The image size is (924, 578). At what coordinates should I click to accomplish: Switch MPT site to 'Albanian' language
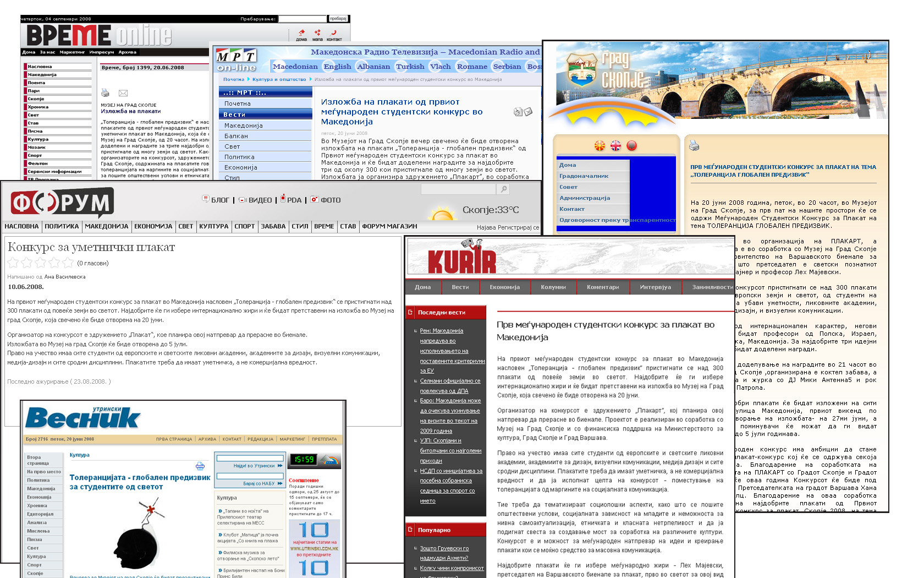[x=373, y=67]
